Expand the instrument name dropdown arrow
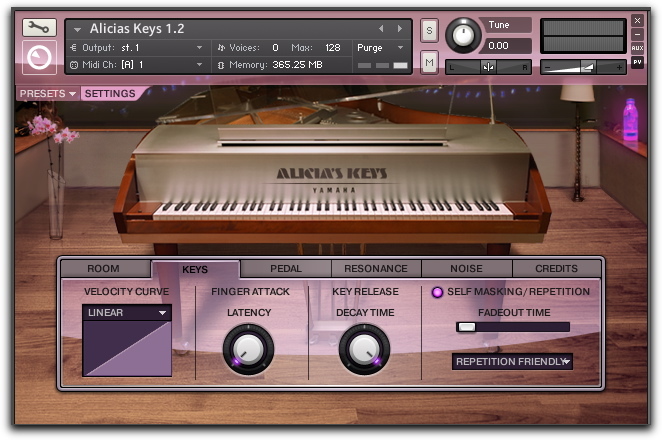Image resolution: width=662 pixels, height=440 pixels. [77, 30]
